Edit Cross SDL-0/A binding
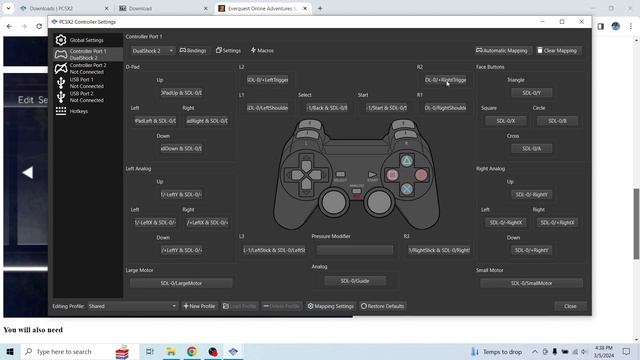 (x=531, y=149)
